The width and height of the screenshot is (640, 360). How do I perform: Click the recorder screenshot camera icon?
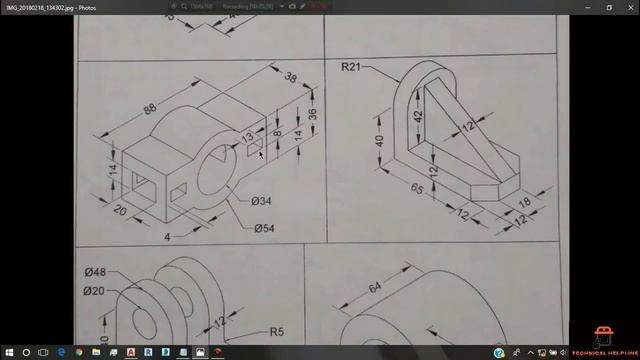pyautogui.click(x=292, y=6)
